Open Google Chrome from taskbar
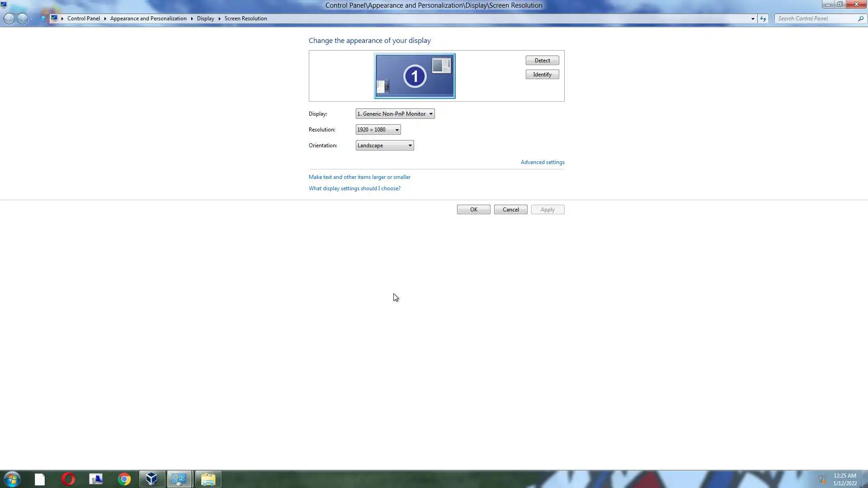This screenshot has width=868, height=488. (124, 479)
